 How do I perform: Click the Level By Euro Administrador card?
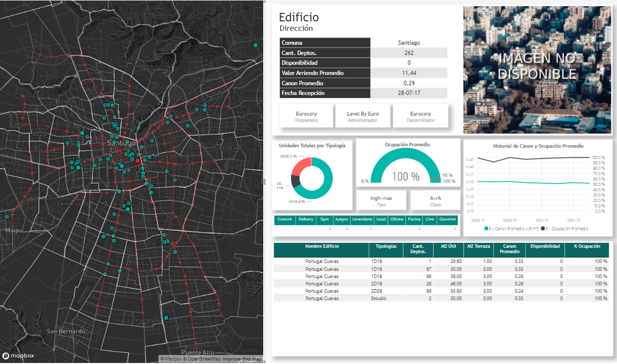coord(362,116)
